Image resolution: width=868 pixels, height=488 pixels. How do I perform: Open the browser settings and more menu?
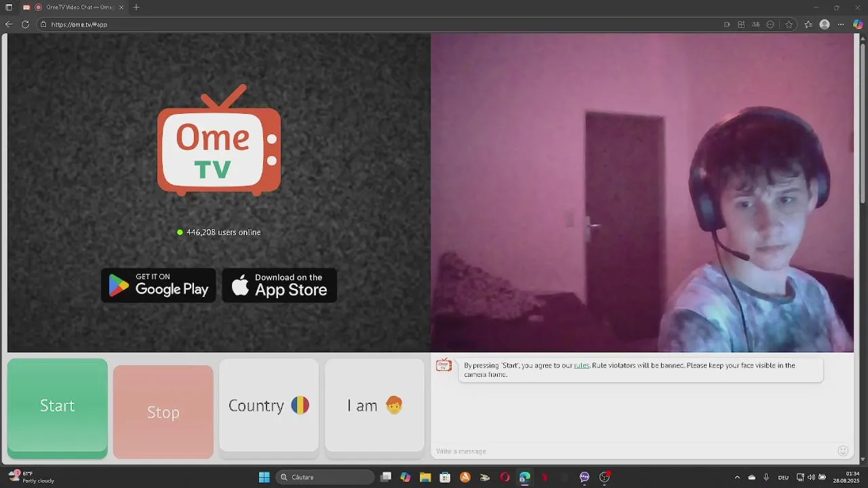click(841, 24)
